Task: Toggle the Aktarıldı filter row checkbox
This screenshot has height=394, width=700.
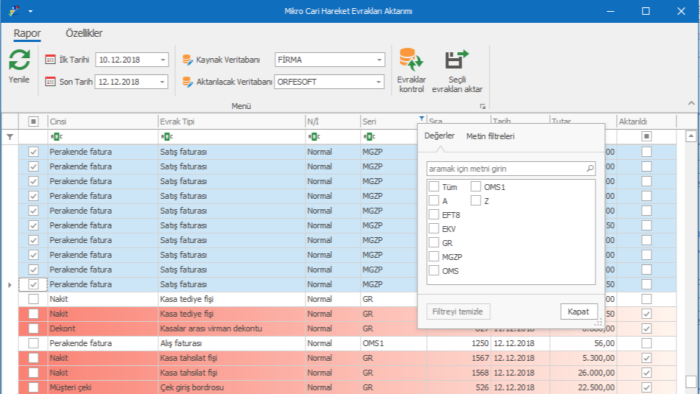Action: [646, 136]
